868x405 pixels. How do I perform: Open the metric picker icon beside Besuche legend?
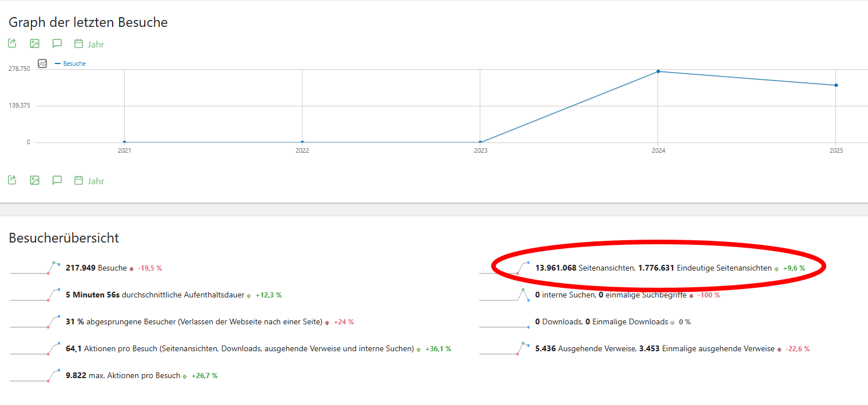point(42,63)
